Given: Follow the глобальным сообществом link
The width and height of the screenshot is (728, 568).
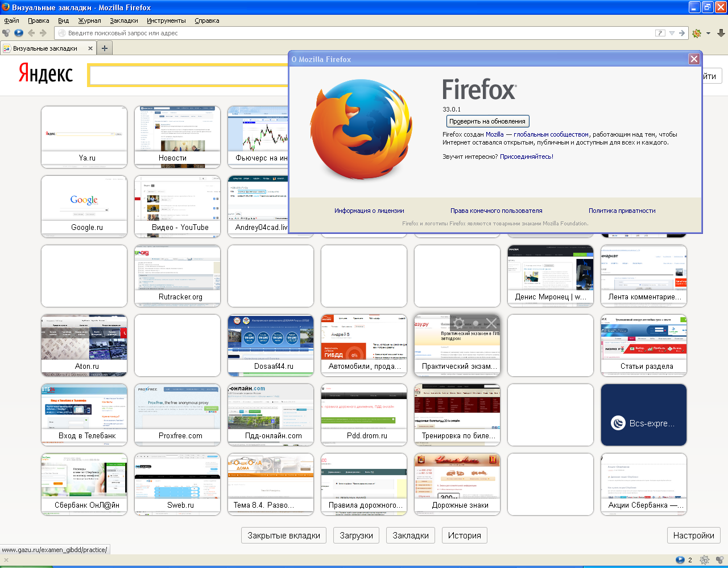Looking at the screenshot, I should tap(551, 134).
